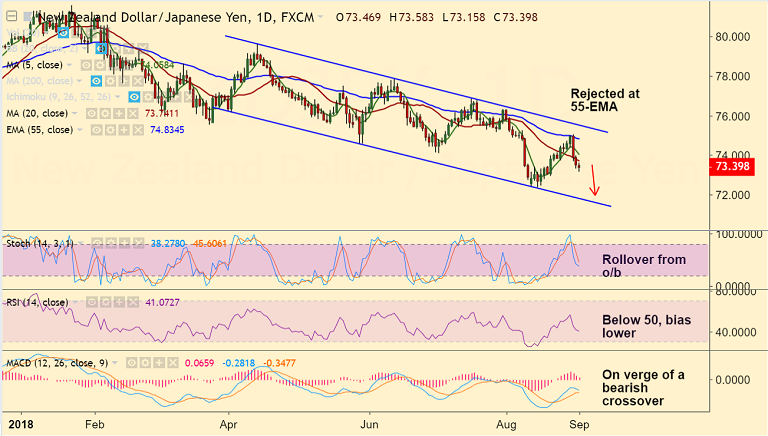Show the MA (200, close) indicator
This screenshot has width=768, height=436.
tap(96, 81)
